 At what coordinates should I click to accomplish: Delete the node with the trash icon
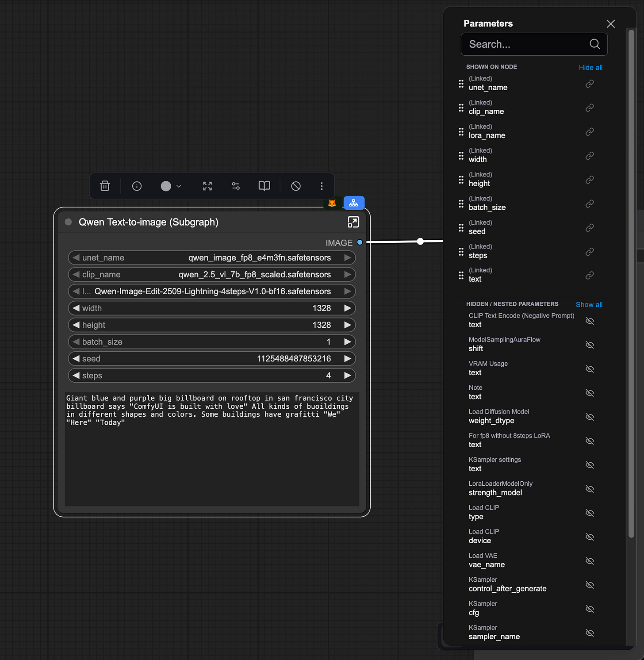click(105, 186)
